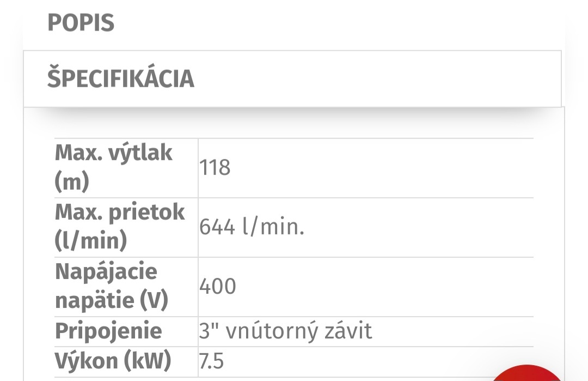Viewport: 588px width, 381px height.
Task: Collapse the ŠPECIFIKÁCIA section
Action: 120,78
